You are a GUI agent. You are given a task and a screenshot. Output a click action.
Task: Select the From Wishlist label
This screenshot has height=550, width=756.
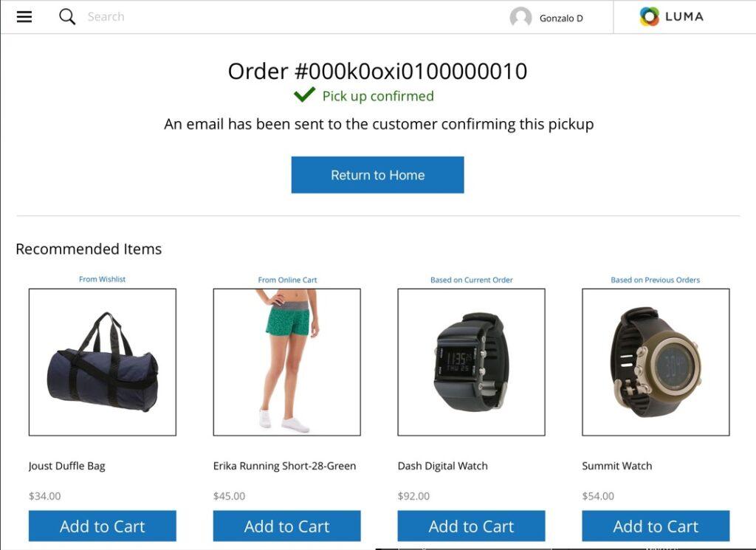(102, 279)
